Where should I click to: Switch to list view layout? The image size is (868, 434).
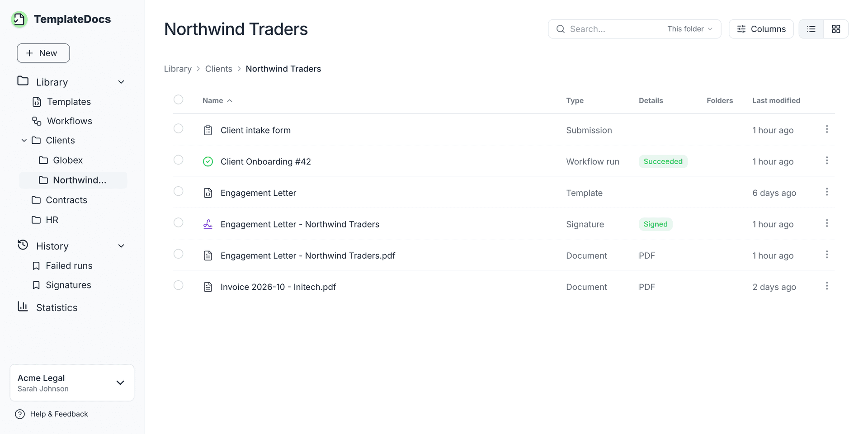811,29
